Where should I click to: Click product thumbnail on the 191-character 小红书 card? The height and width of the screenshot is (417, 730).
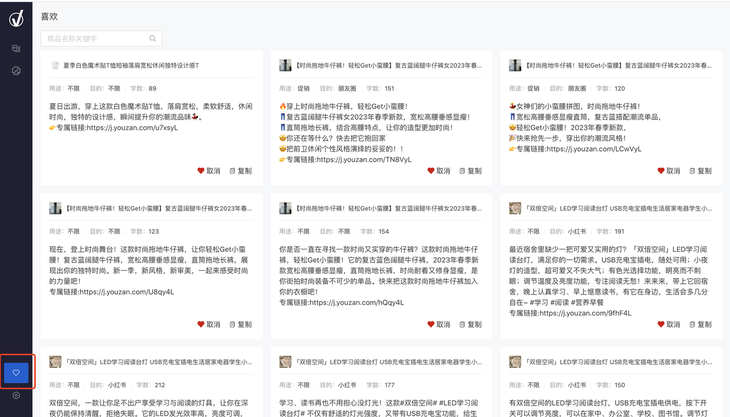pos(516,208)
